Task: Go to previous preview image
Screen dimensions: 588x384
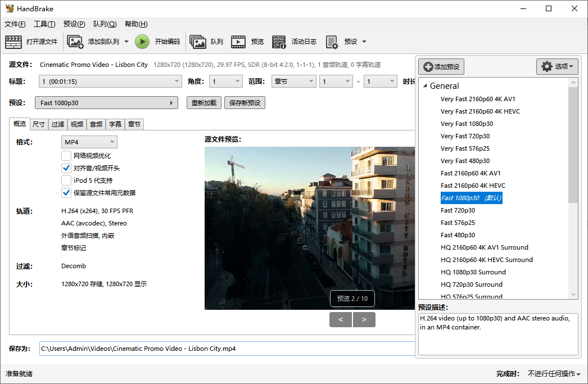Action: coord(341,319)
